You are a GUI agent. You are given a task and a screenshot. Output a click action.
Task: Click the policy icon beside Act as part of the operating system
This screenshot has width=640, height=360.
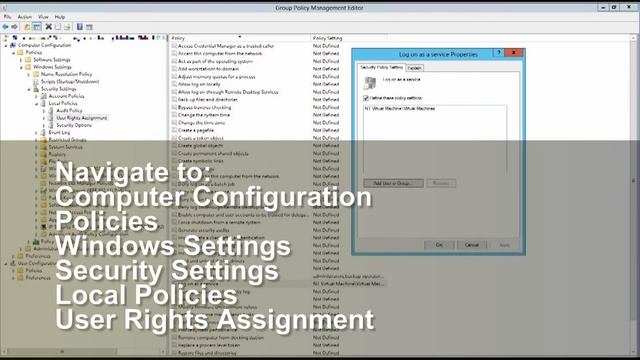coord(174,61)
